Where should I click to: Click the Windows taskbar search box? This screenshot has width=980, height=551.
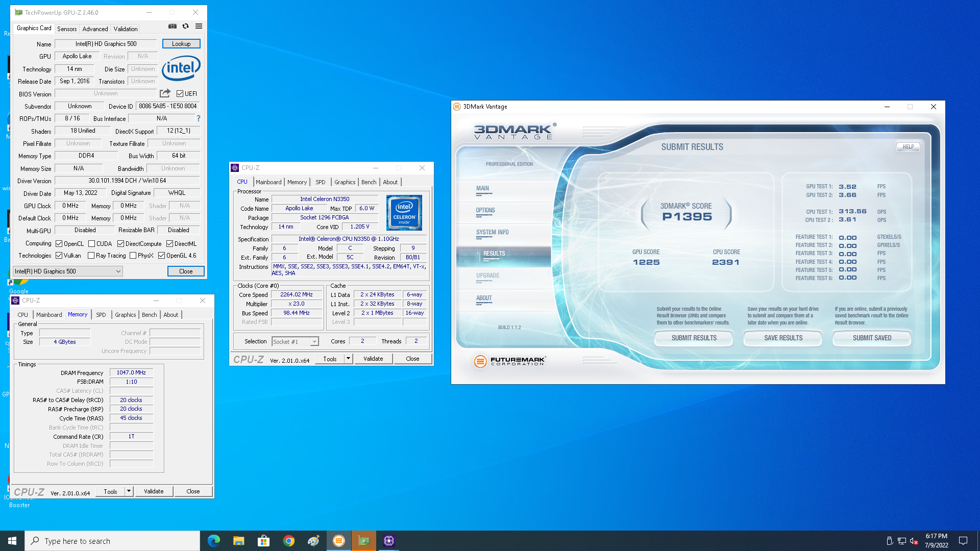coord(112,541)
